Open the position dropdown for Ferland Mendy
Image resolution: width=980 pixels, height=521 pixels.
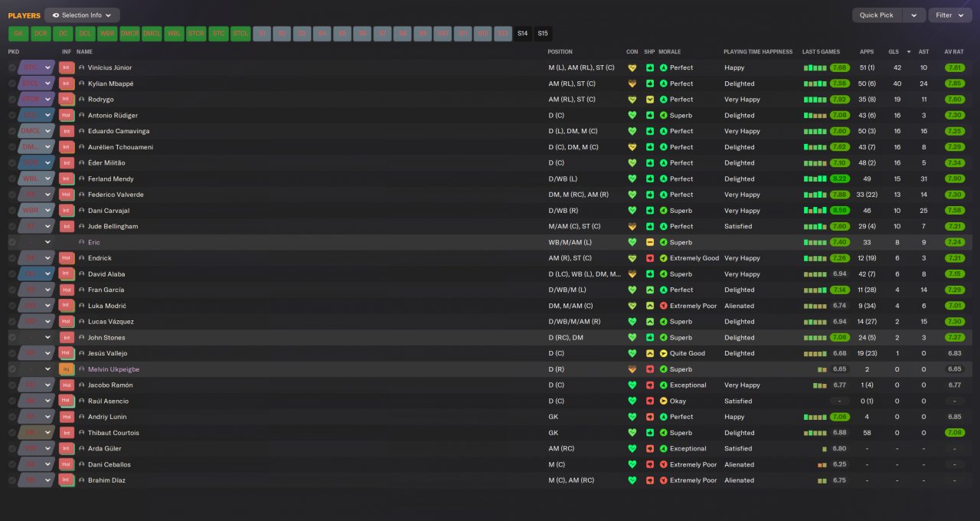[x=48, y=179]
